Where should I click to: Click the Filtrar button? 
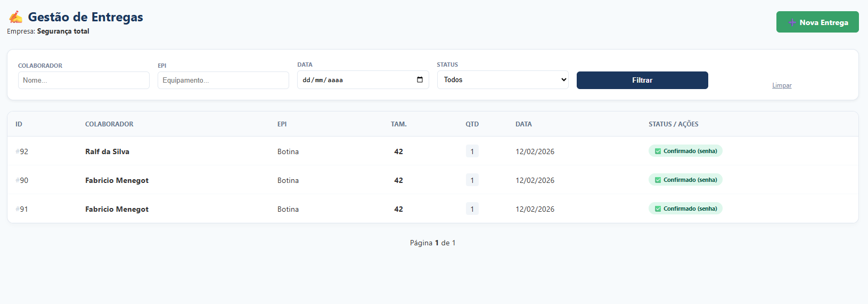[642, 81]
